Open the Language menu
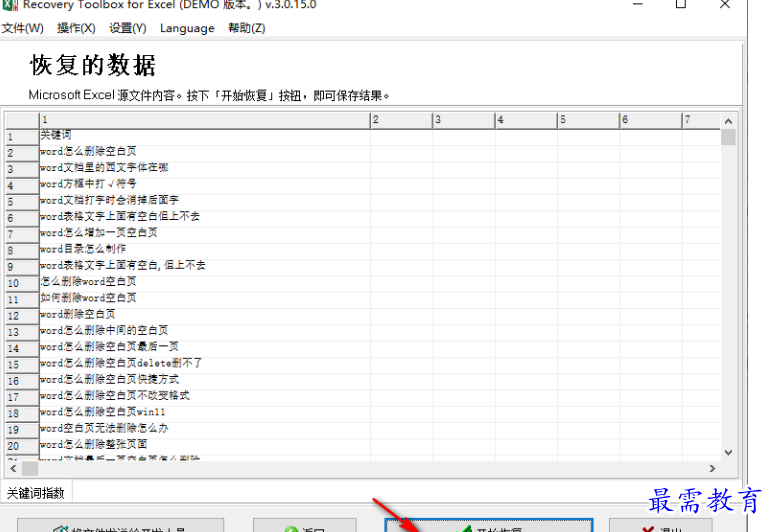Viewport: 770px width, 532px height. [187, 28]
